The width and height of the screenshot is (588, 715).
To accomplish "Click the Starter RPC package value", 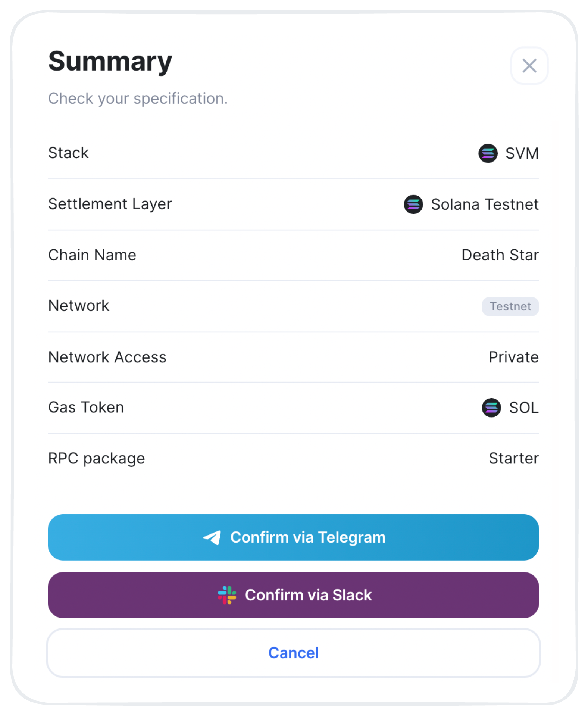I will coord(514,458).
